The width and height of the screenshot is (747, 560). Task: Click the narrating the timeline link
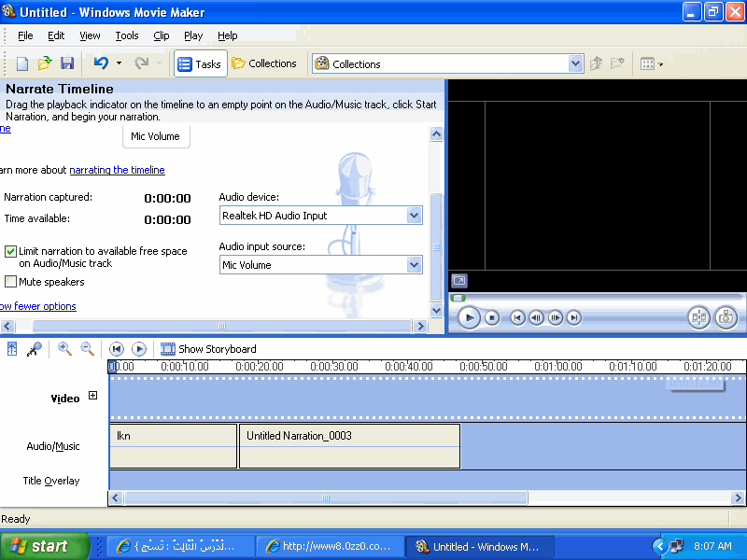tap(117, 170)
